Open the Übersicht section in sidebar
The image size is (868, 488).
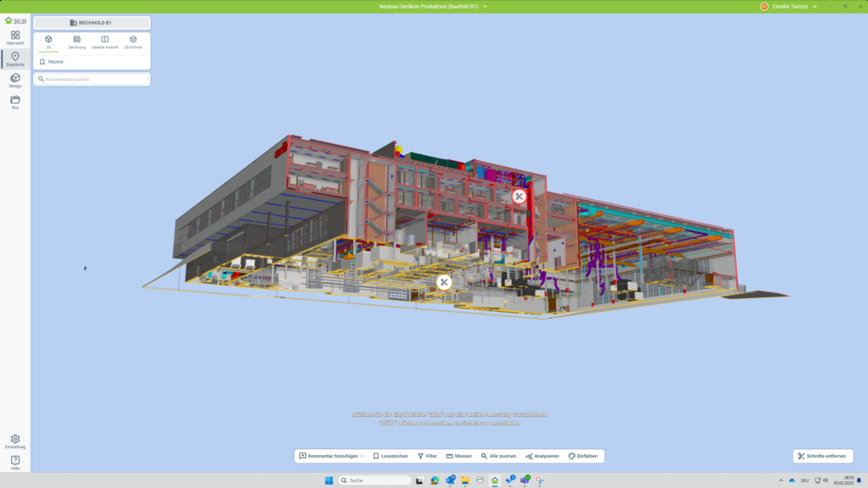tap(15, 36)
